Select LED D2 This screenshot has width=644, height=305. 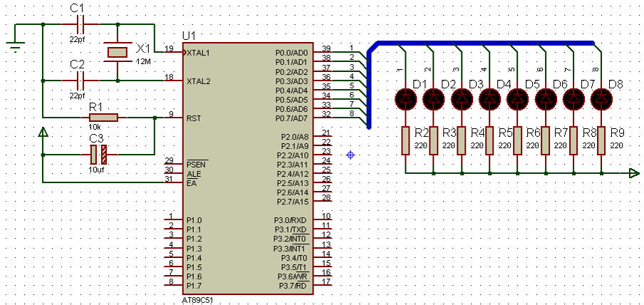pyautogui.click(x=434, y=98)
